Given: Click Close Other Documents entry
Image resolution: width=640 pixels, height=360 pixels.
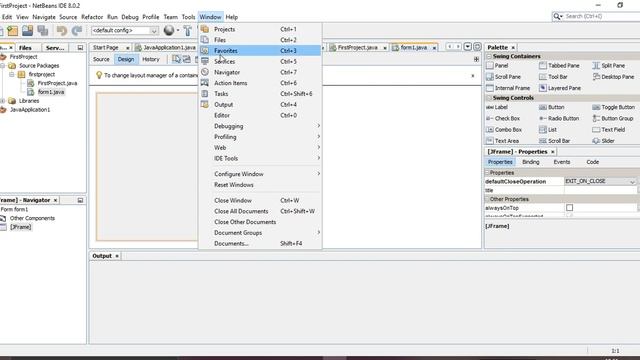Looking at the screenshot, I should 260,222.
